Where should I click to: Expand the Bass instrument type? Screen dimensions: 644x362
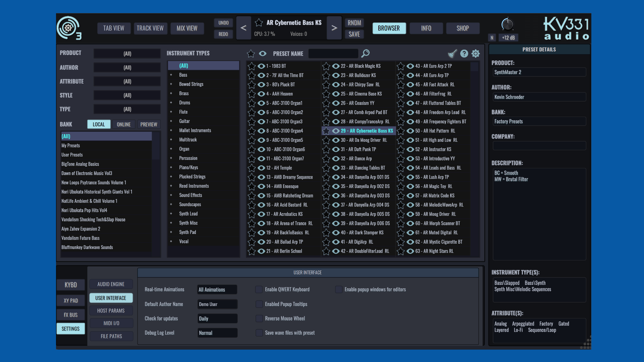pyautogui.click(x=171, y=75)
